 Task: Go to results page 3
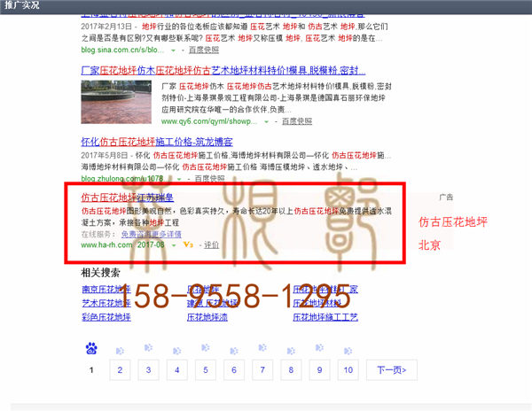click(x=148, y=369)
